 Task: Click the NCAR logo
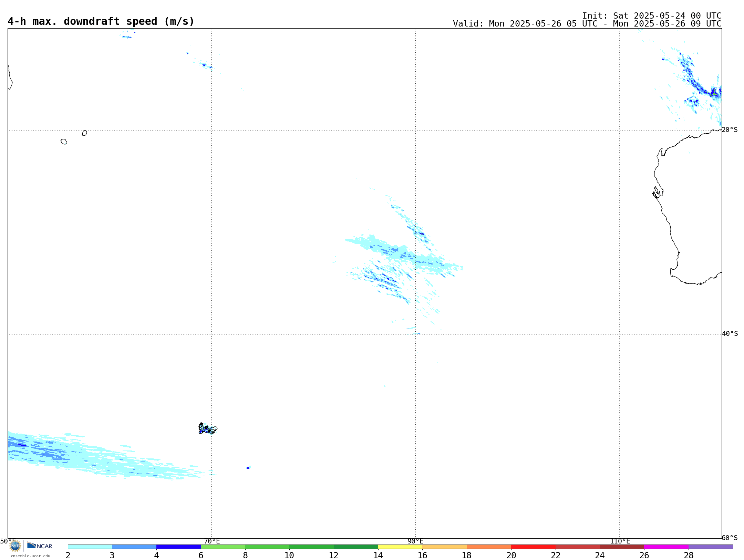tap(40, 546)
